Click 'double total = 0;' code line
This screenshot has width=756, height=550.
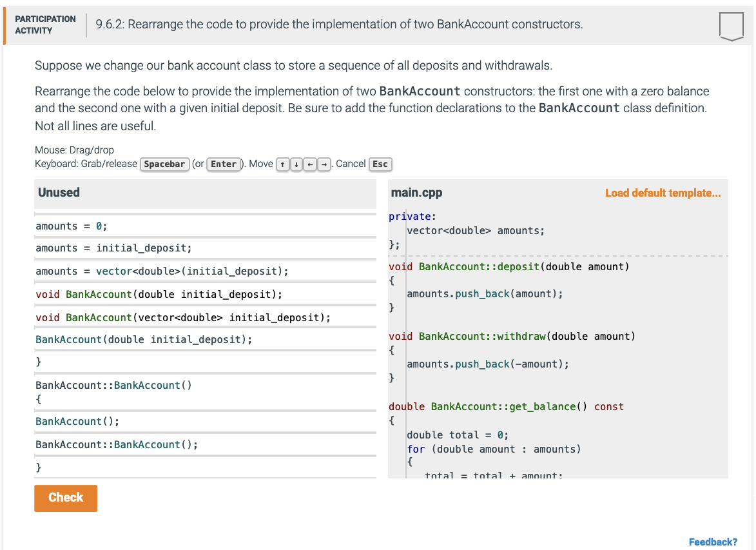coord(458,435)
